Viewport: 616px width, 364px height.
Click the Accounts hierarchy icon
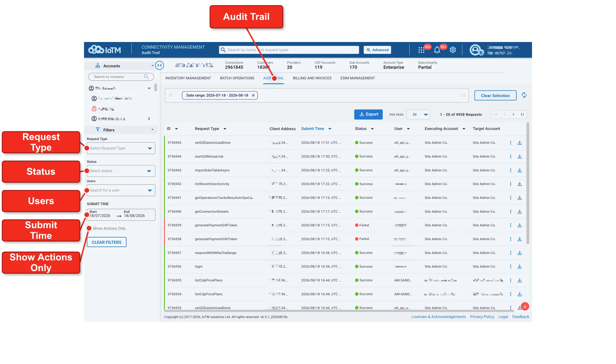98,66
